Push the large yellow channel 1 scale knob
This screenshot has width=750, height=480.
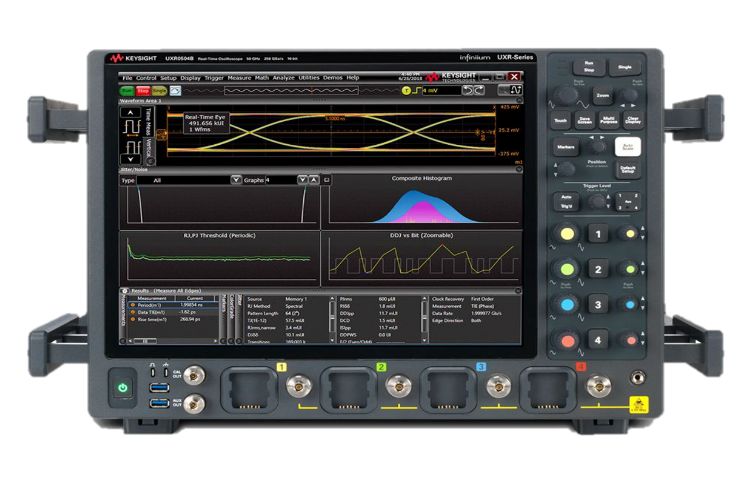567,234
